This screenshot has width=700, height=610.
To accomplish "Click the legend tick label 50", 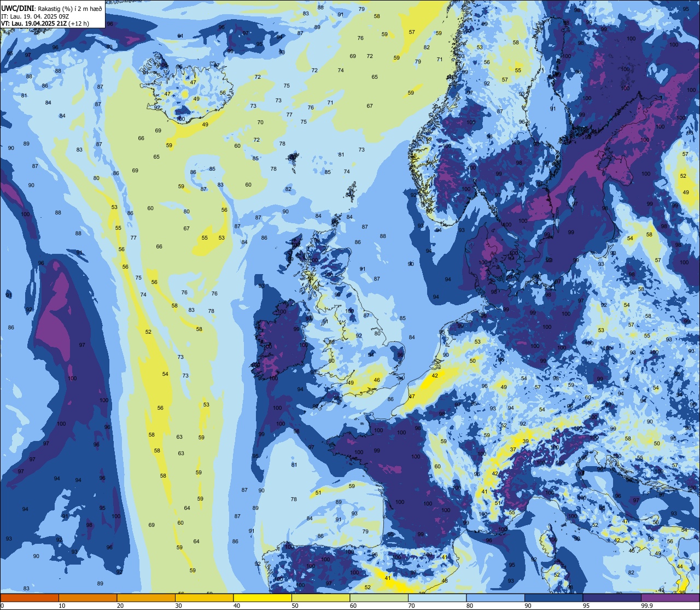I will 295,606.
